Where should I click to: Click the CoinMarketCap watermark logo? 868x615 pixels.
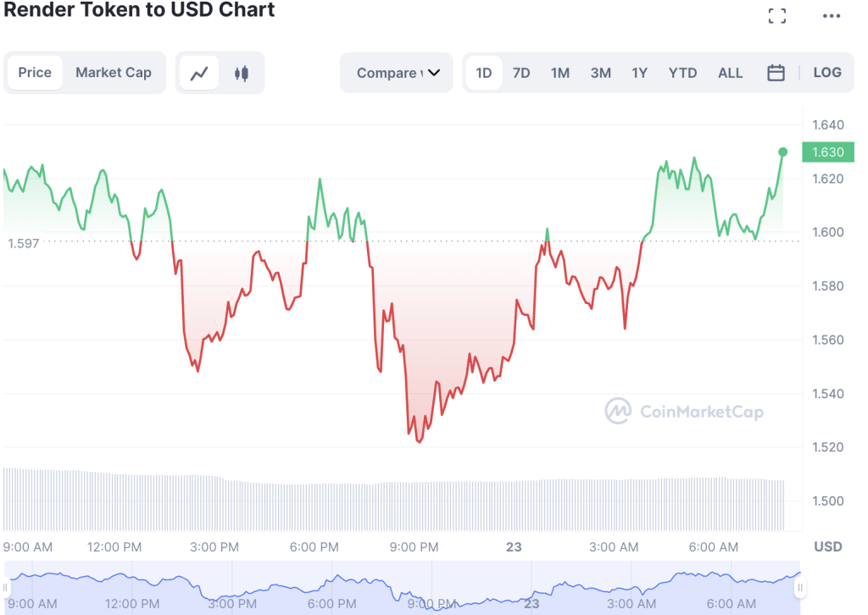click(x=684, y=411)
